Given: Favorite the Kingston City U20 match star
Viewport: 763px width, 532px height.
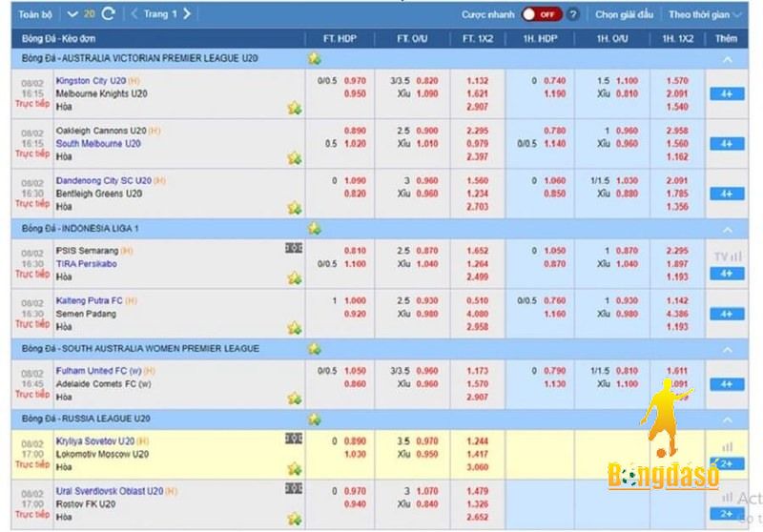Looking at the screenshot, I should 295,108.
